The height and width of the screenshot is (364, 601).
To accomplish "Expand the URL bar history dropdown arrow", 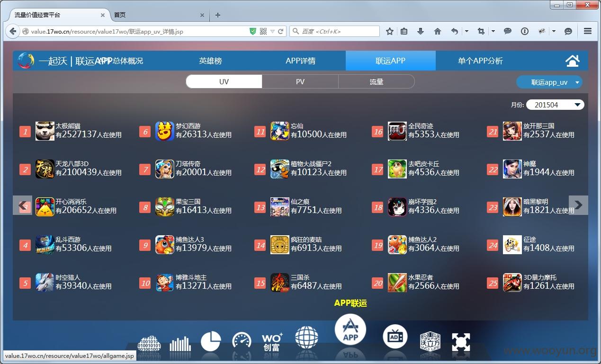I will (273, 31).
